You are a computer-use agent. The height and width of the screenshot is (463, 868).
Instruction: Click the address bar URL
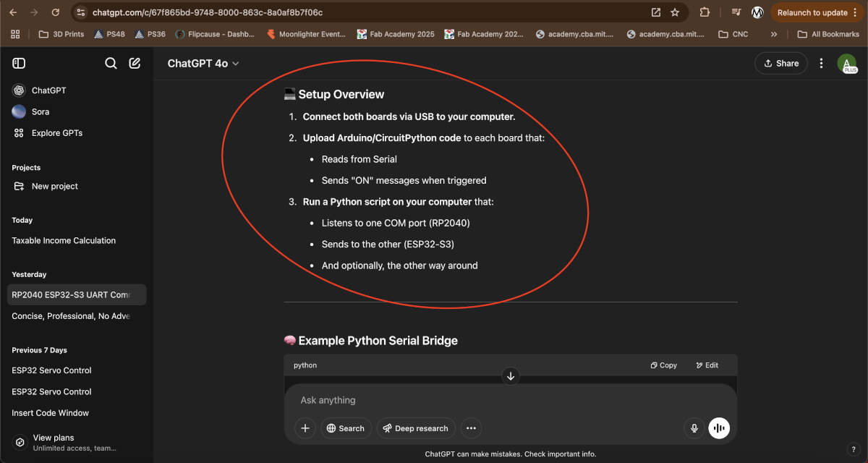[208, 12]
